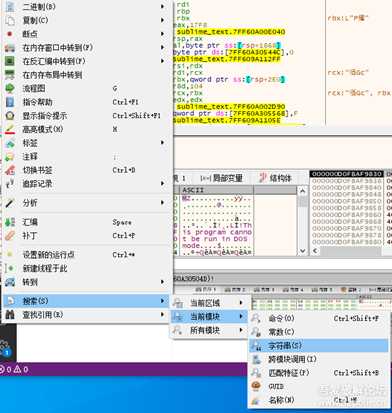Click the 查找引用 binoculars icon
The height and width of the screenshot is (413, 392).
point(10,315)
